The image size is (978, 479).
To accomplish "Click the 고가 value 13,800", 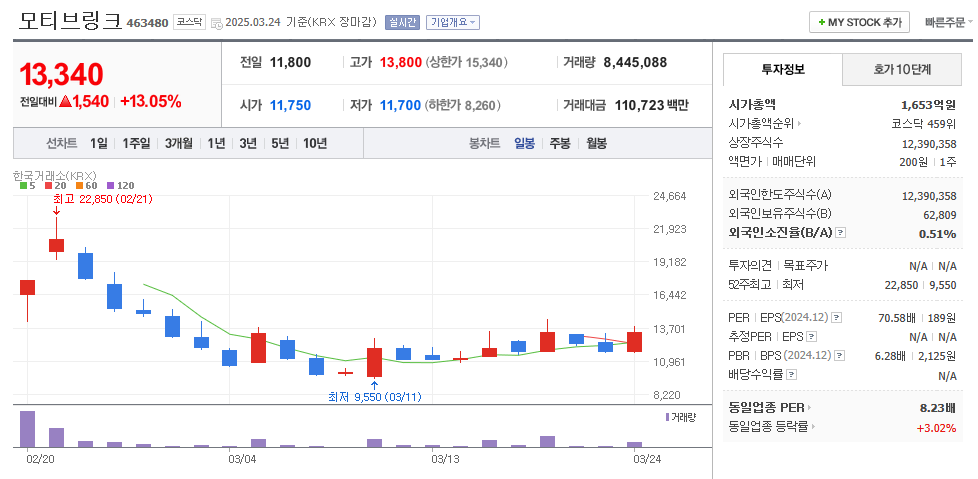I will point(400,62).
